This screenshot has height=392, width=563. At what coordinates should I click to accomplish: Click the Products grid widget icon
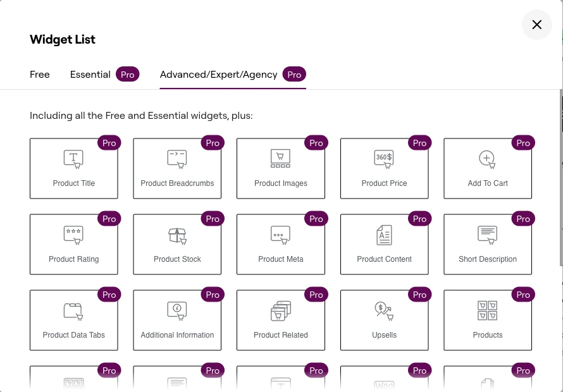(487, 311)
